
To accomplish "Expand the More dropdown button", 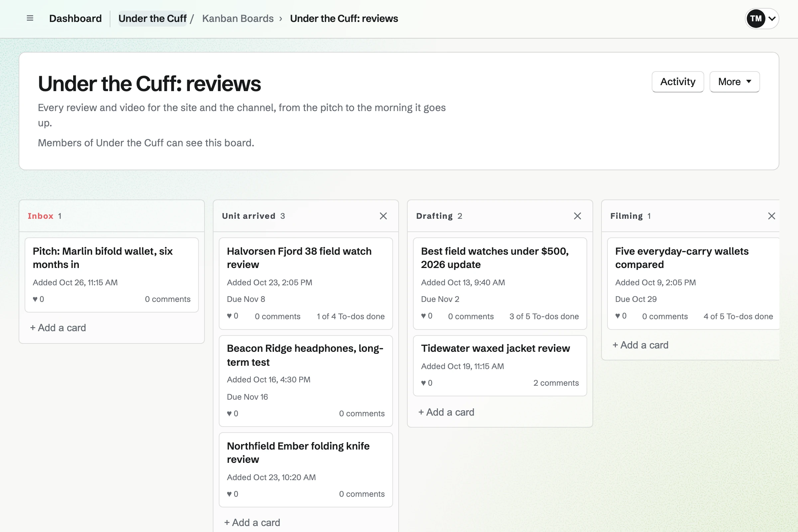I will [x=734, y=82].
